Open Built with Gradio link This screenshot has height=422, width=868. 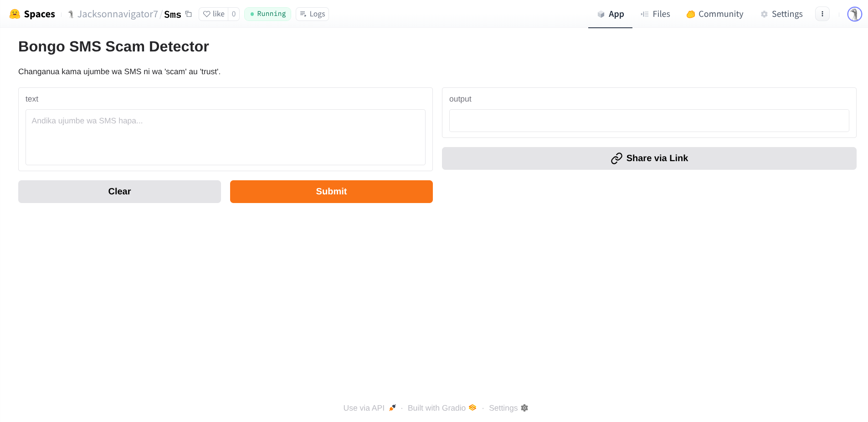tap(442, 408)
